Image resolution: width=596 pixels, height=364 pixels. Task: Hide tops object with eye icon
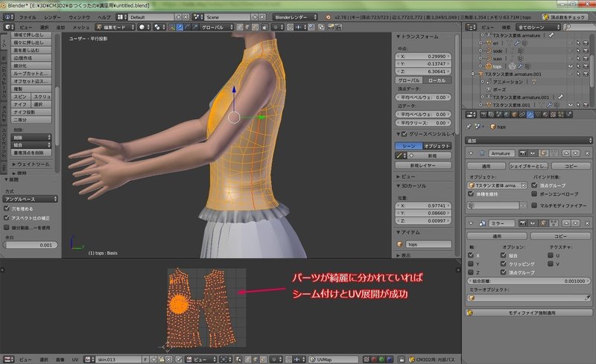570,66
